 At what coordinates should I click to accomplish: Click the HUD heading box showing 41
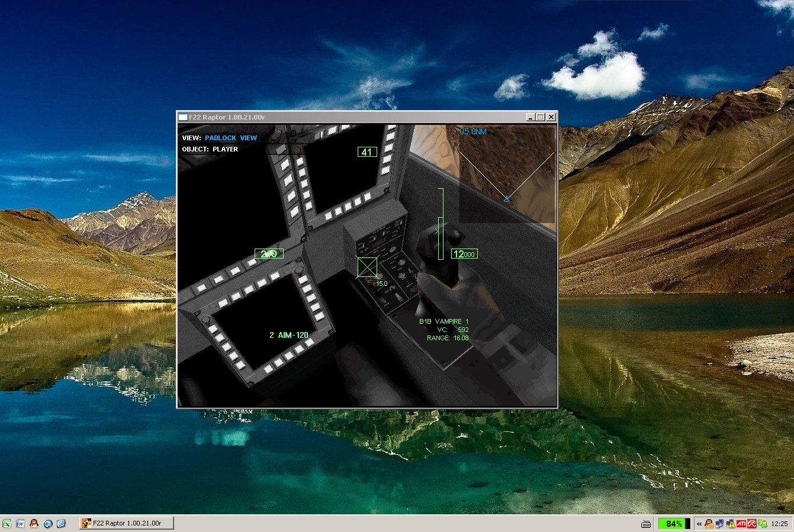tap(367, 152)
